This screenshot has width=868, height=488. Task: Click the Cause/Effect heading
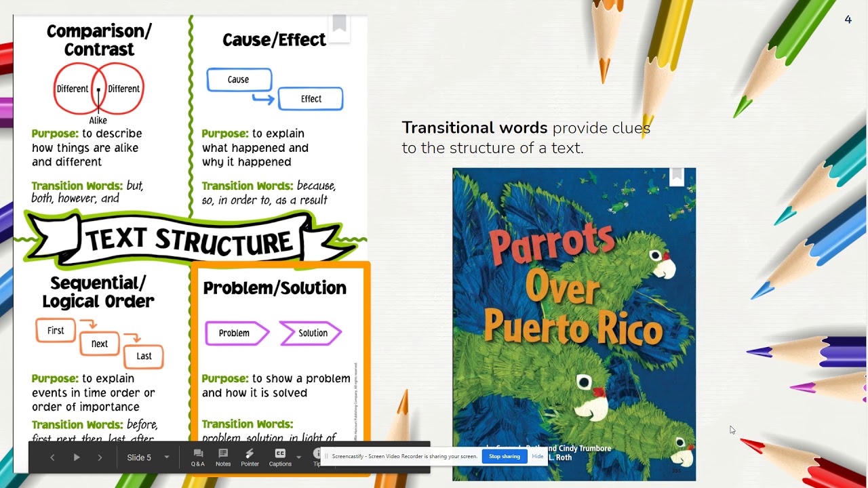coord(274,40)
